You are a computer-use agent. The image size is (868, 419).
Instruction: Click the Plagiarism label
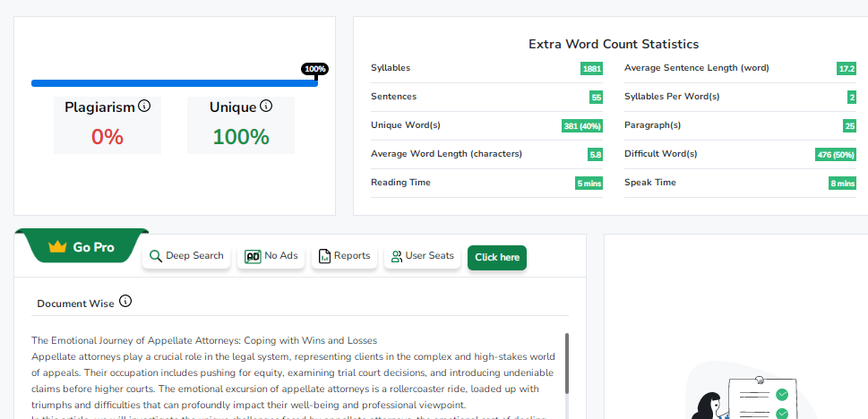(x=99, y=107)
